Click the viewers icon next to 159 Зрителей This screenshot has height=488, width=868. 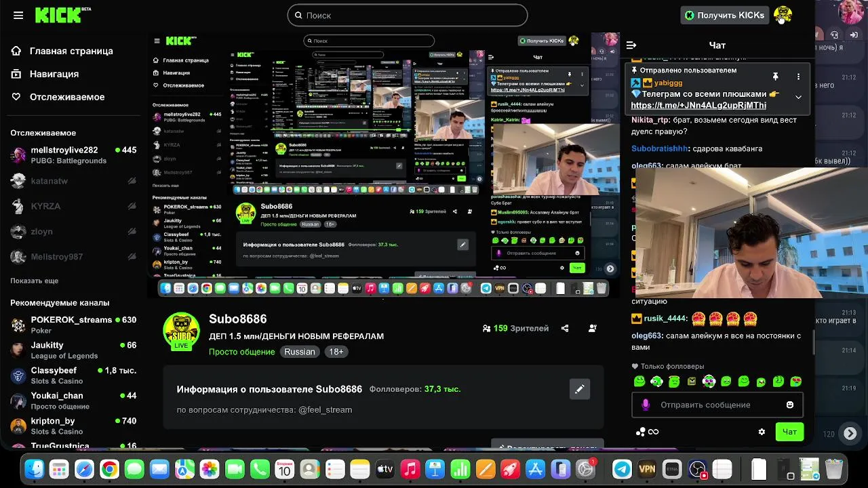click(486, 328)
